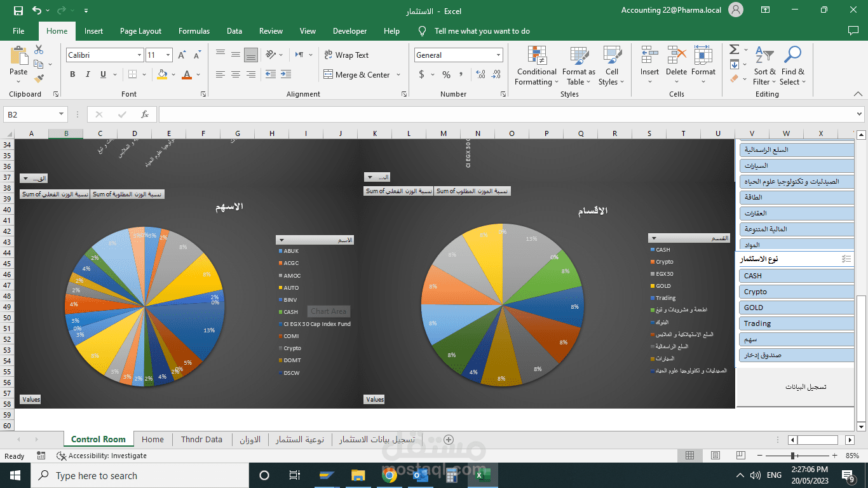Screen dimensions: 868x488
Task: Open the Calculator taskbar icon
Action: tap(452, 475)
